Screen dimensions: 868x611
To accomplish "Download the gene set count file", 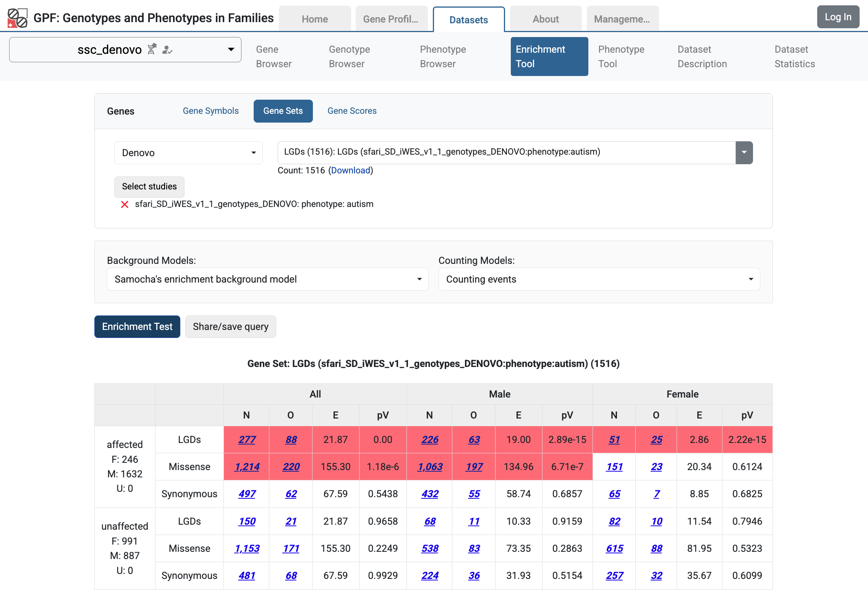I will pos(350,170).
